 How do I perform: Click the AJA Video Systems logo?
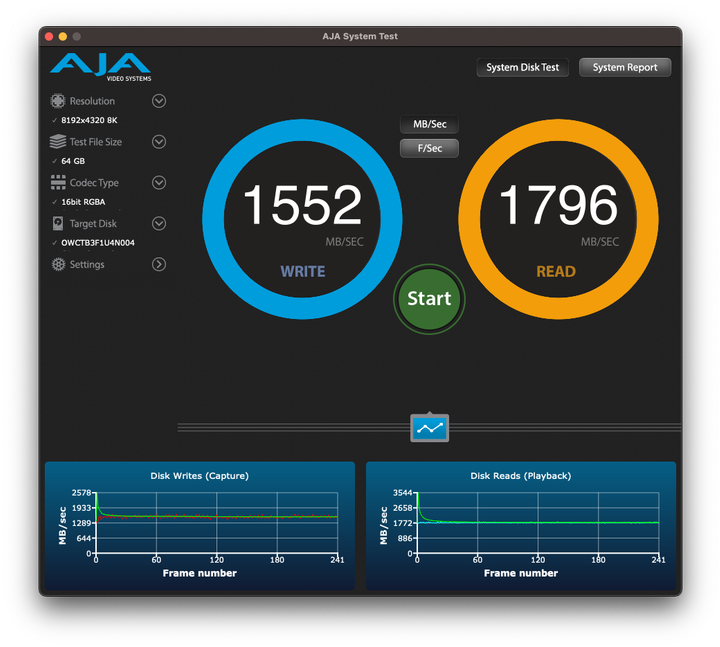(100, 67)
